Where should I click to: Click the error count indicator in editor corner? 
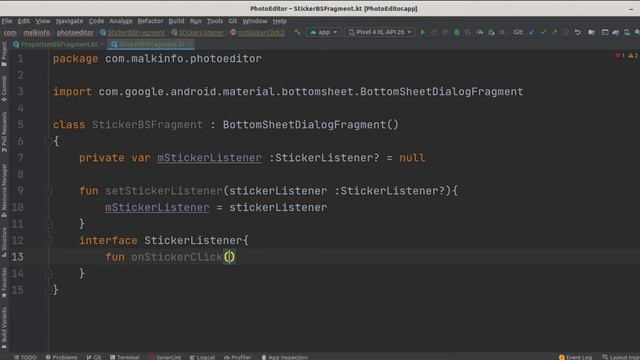[620, 56]
